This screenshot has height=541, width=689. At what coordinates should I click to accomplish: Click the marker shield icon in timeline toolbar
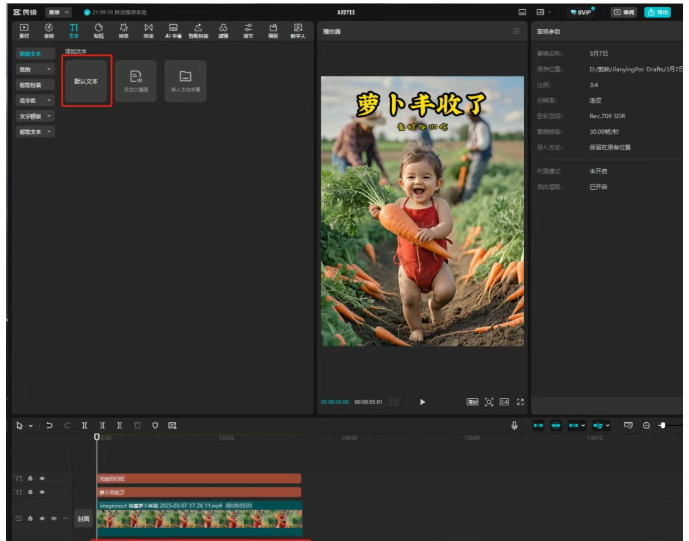tap(155, 425)
